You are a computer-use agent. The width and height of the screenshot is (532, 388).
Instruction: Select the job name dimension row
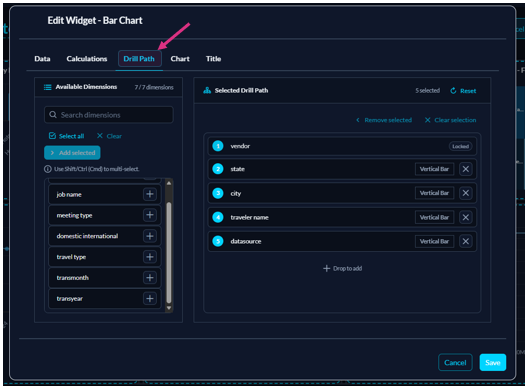tap(104, 194)
